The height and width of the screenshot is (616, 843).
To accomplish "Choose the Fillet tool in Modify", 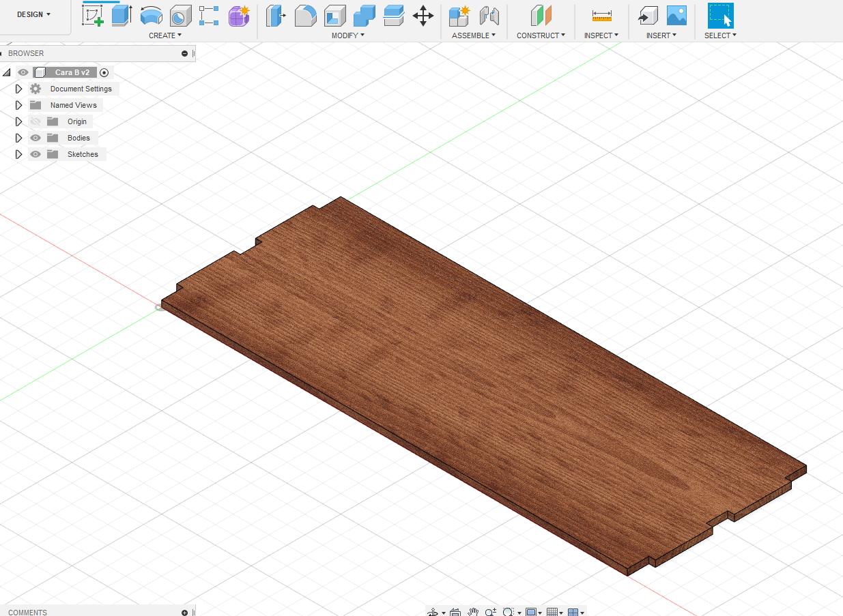I will 305,15.
